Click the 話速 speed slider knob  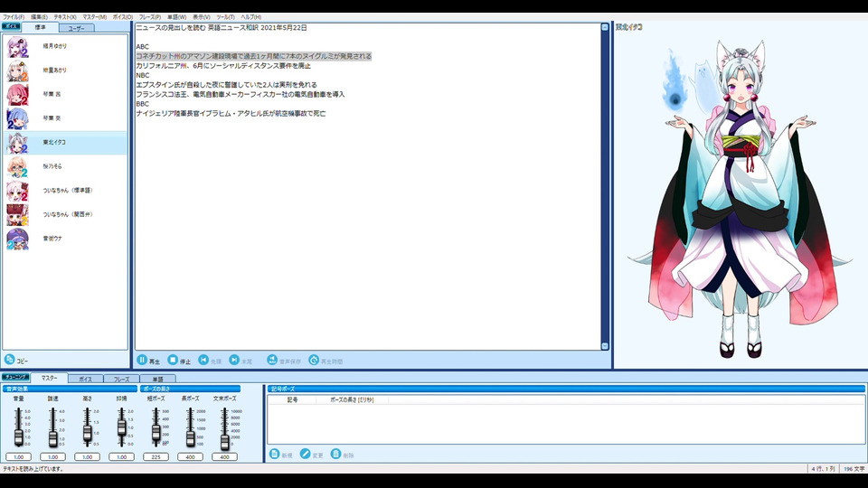(53, 439)
